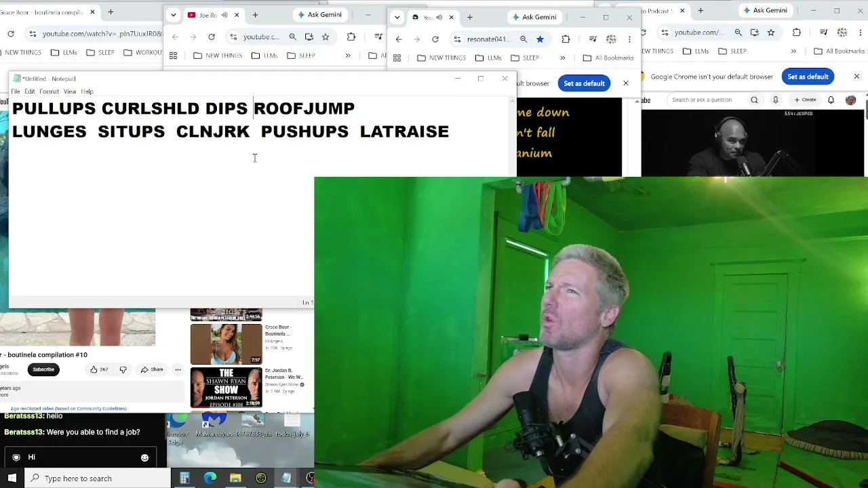
Task: Click Ask Gemini in the Joe Ro window
Action: click(320, 15)
